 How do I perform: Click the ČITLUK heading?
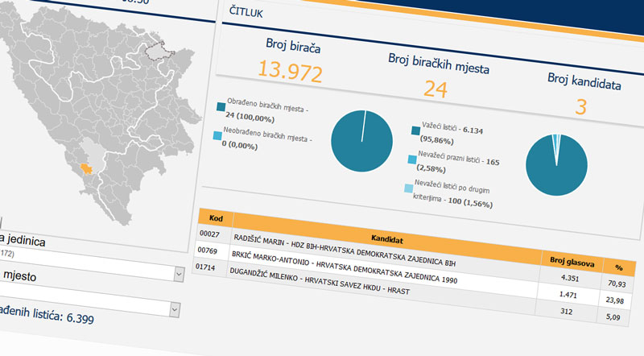[245, 14]
